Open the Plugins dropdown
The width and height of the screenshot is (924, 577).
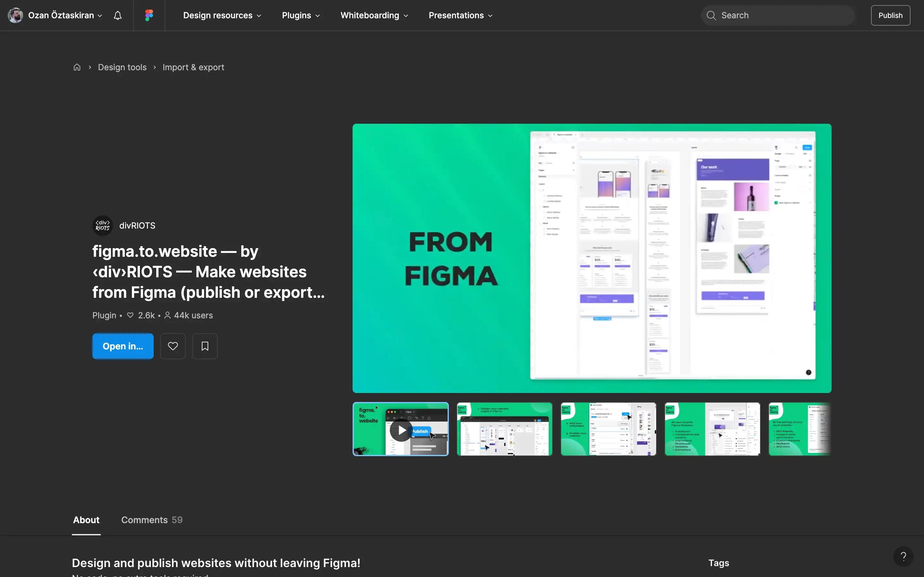tap(301, 15)
